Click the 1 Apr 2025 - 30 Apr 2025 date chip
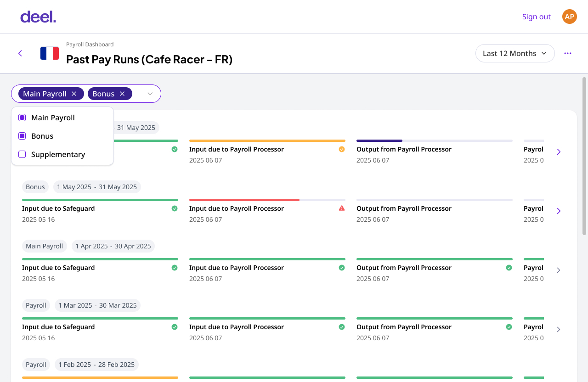 (113, 246)
